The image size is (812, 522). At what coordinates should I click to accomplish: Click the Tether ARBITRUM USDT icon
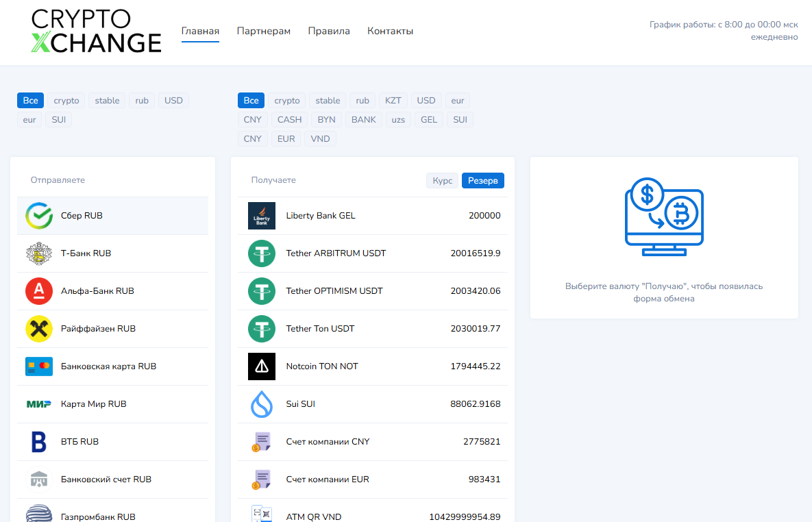262,253
